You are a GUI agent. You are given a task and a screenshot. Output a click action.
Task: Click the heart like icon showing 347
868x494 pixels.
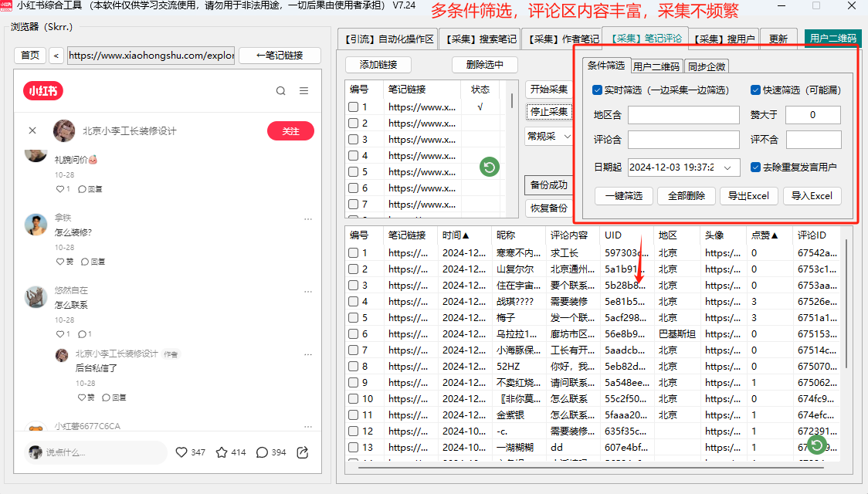181,452
